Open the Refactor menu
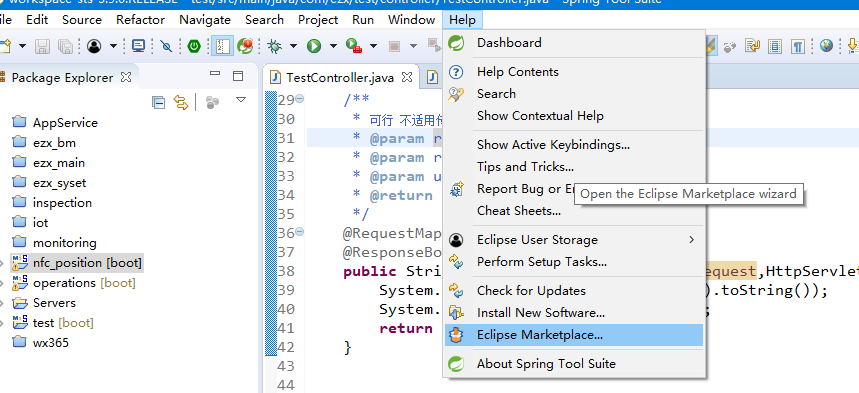This screenshot has width=859, height=393. 140,20
